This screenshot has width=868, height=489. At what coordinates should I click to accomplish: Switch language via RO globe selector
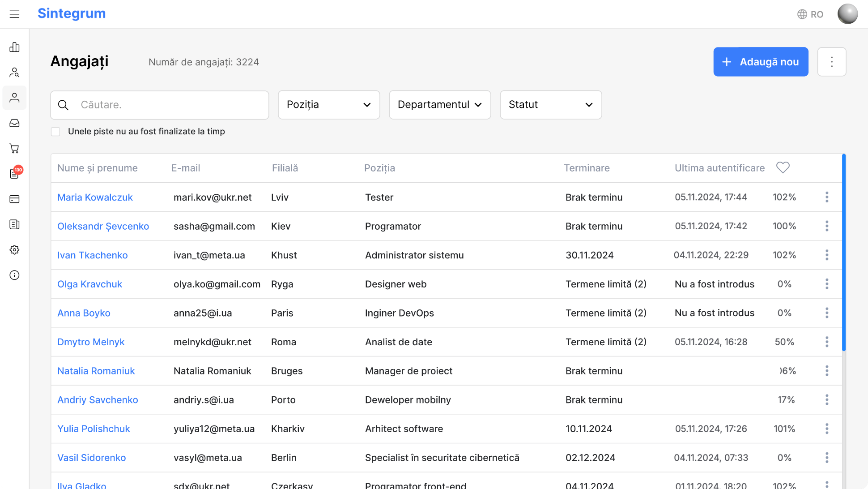[x=810, y=14]
